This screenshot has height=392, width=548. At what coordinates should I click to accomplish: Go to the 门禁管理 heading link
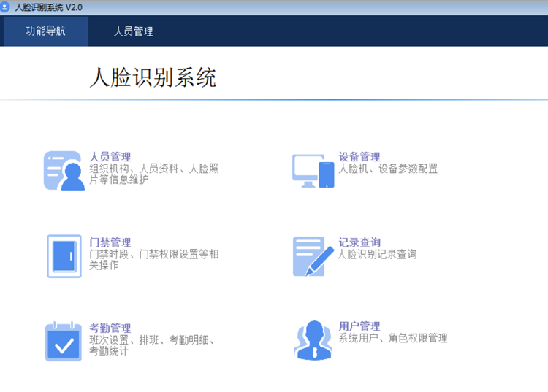coord(110,242)
